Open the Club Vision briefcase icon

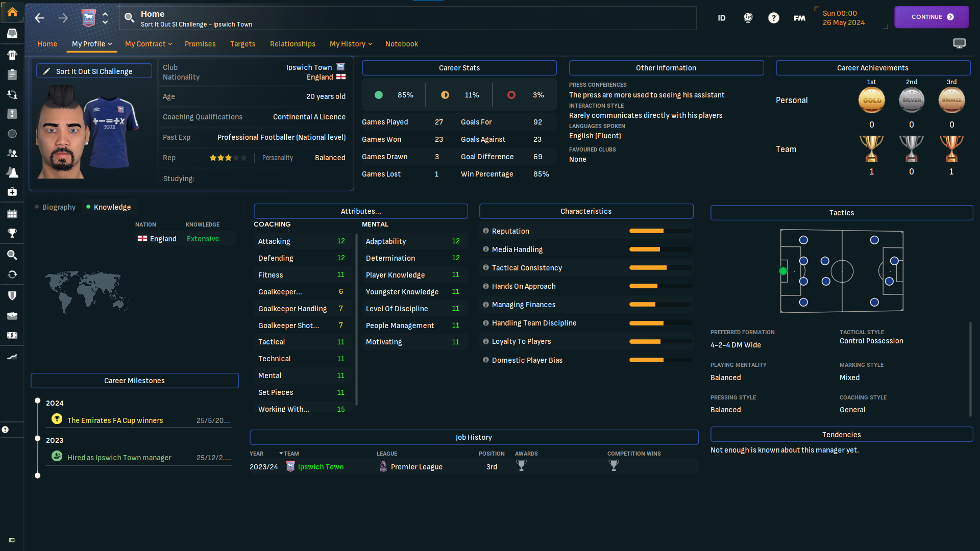point(12,316)
